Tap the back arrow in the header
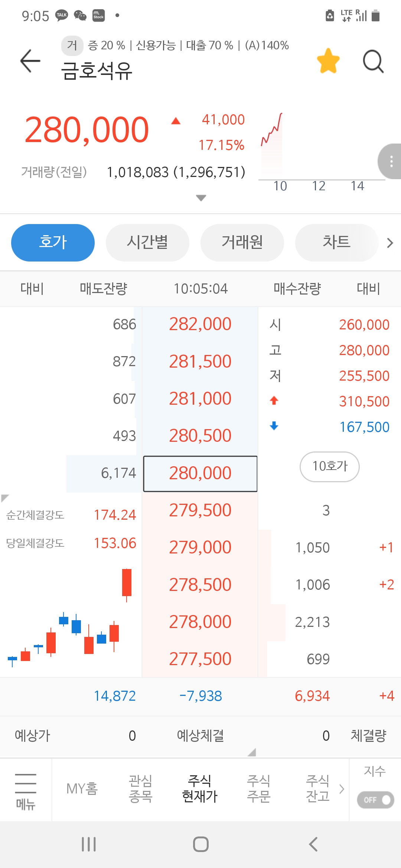 click(30, 61)
